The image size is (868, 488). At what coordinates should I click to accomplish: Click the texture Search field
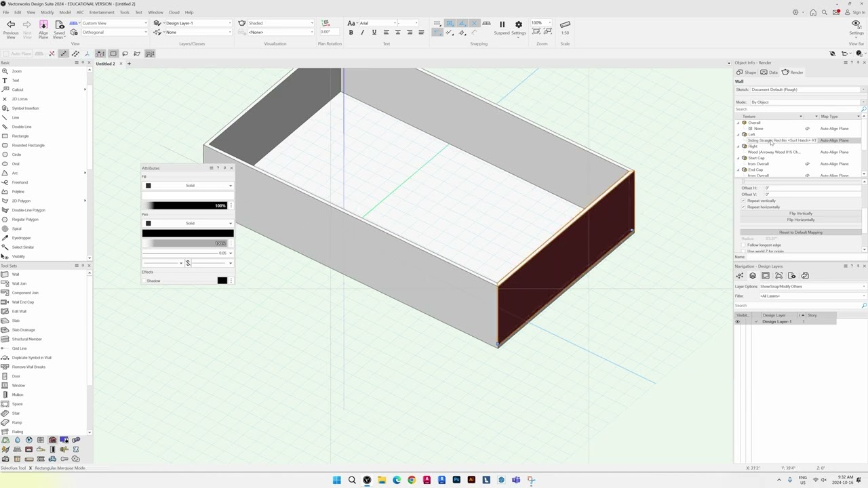pyautogui.click(x=798, y=109)
